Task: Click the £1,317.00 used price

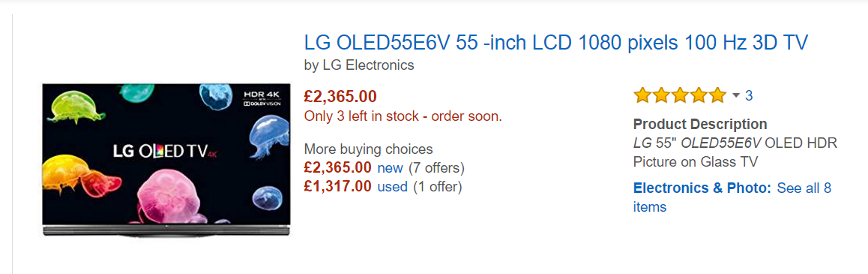Action: pos(337,187)
